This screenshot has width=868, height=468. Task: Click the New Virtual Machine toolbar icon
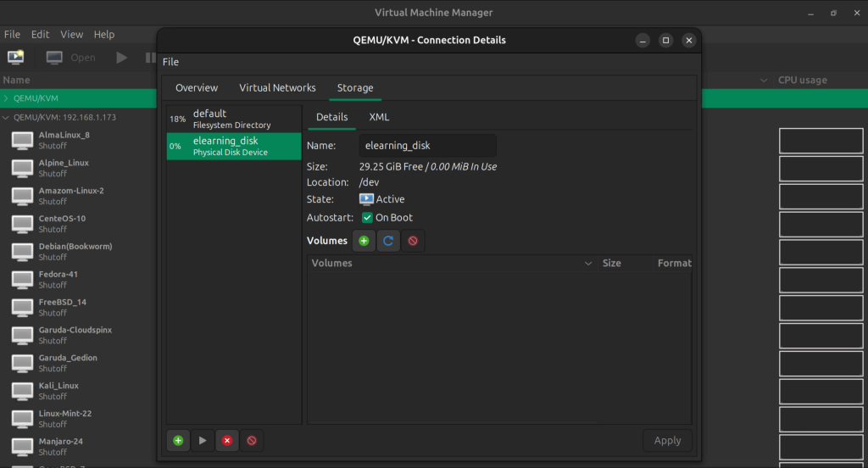click(x=15, y=57)
